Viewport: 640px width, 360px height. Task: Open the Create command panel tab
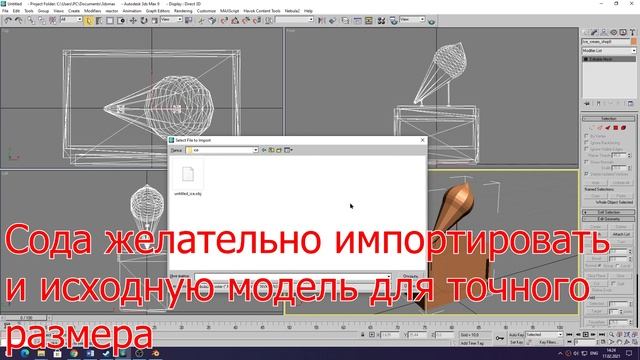586,32
